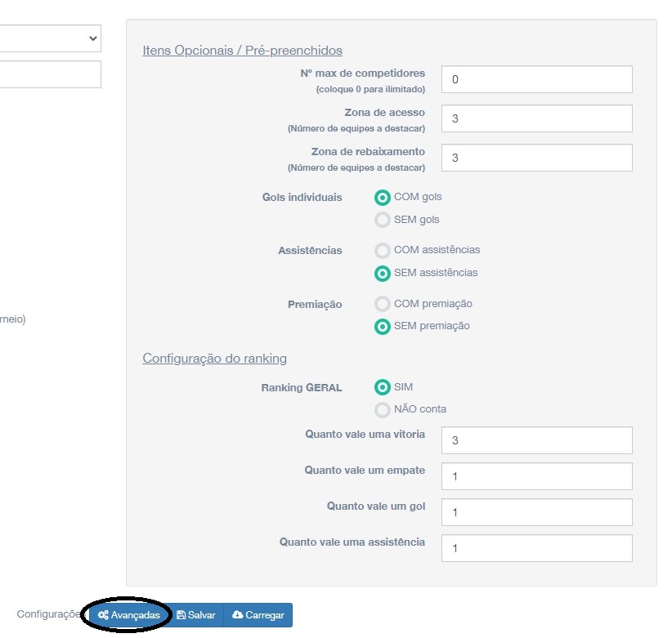672x638 pixels.
Task: Click the empty text box below dropdown
Action: coord(49,74)
